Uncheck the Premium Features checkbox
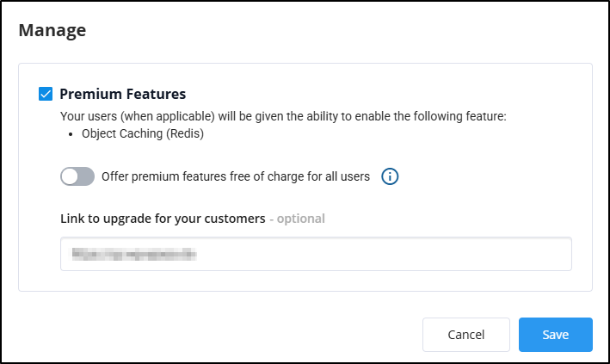Screen dimensions: 610x364 pos(46,94)
